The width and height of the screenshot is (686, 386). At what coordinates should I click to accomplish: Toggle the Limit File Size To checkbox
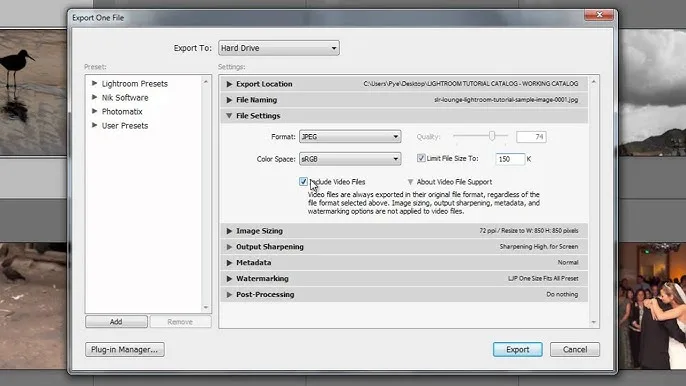(x=421, y=158)
